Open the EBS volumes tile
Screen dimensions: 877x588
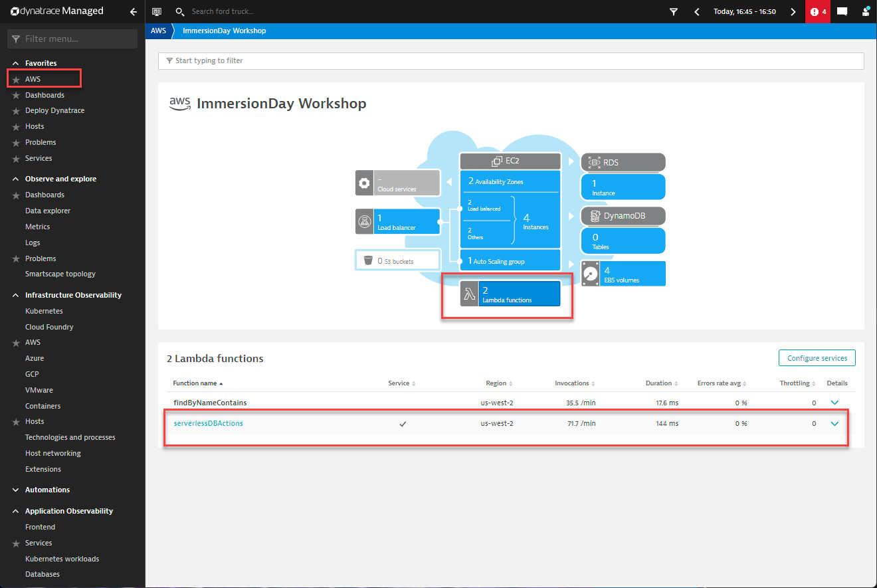coord(623,274)
